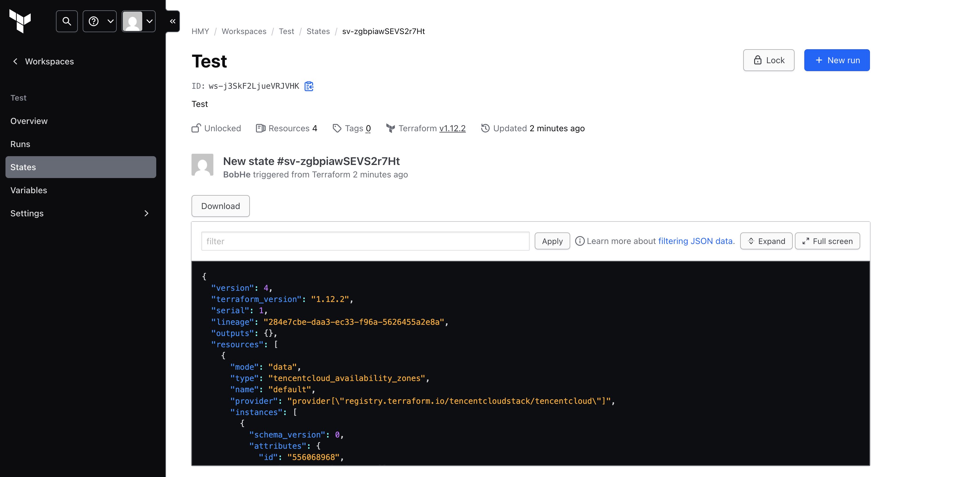Click the Unlocked padlock status icon

coord(196,128)
